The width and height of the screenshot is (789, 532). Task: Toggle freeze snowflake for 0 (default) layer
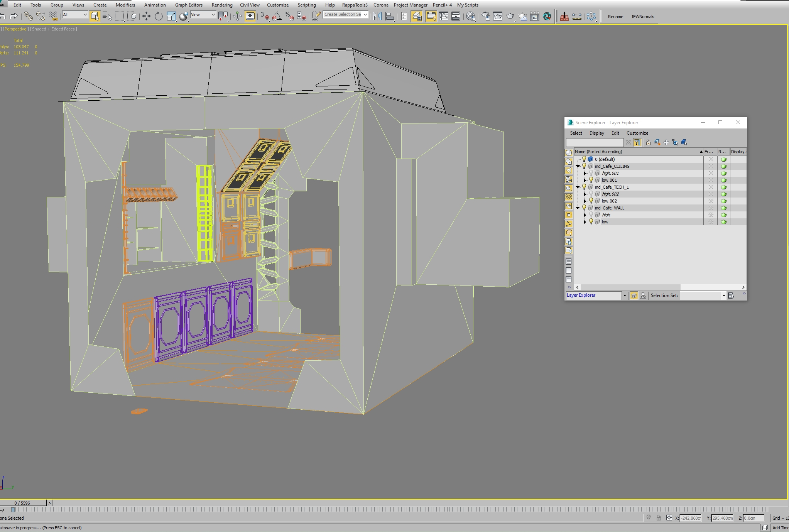tap(711, 159)
